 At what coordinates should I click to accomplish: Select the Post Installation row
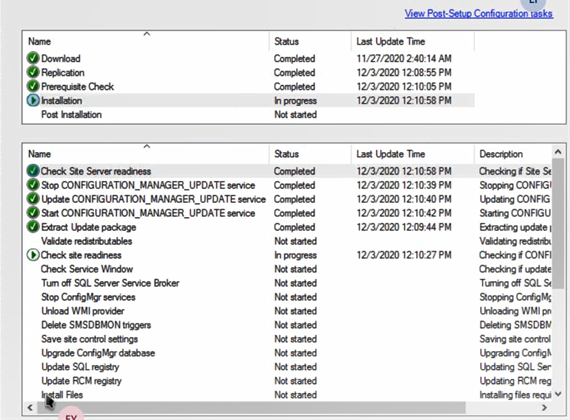[248, 115]
